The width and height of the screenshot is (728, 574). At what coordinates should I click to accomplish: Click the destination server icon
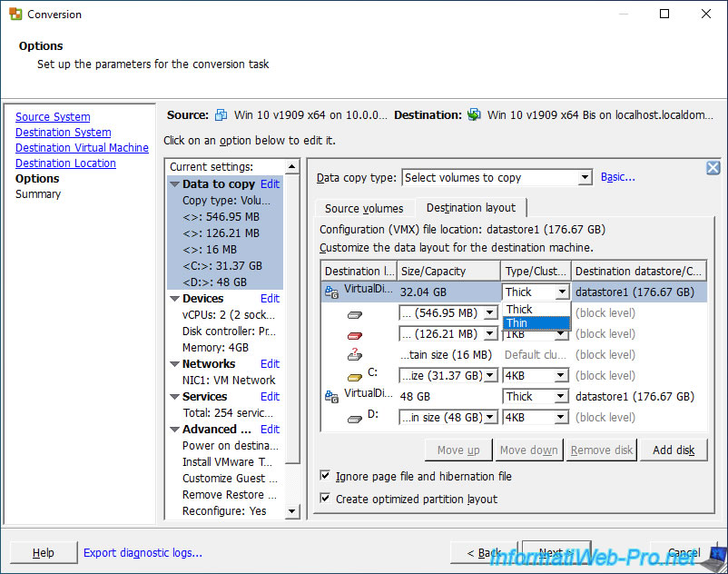click(474, 115)
